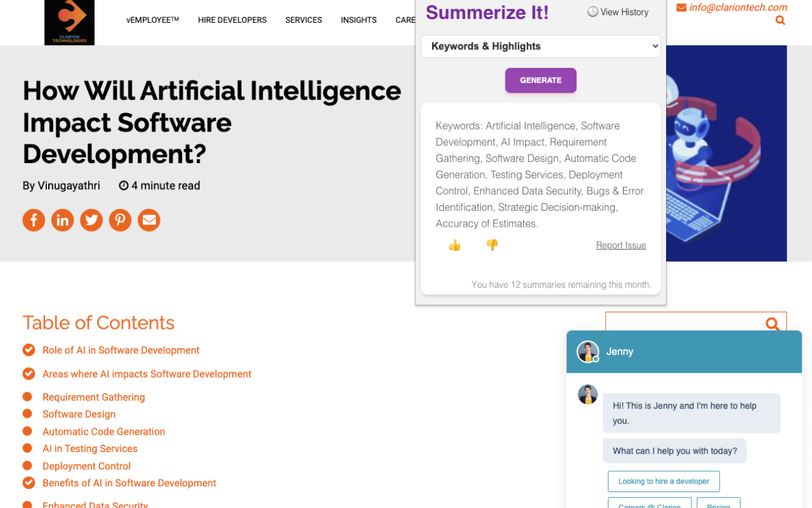This screenshot has height=508, width=812.
Task: Share article on LinkedIn icon
Action: click(x=62, y=220)
